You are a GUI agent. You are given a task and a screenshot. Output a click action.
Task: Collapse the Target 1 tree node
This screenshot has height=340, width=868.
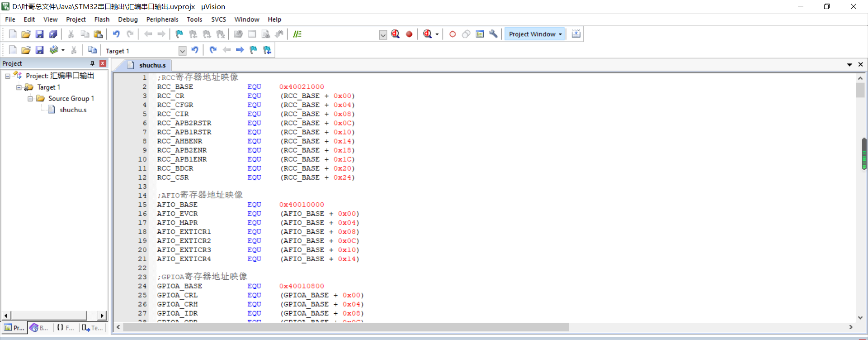(x=19, y=87)
